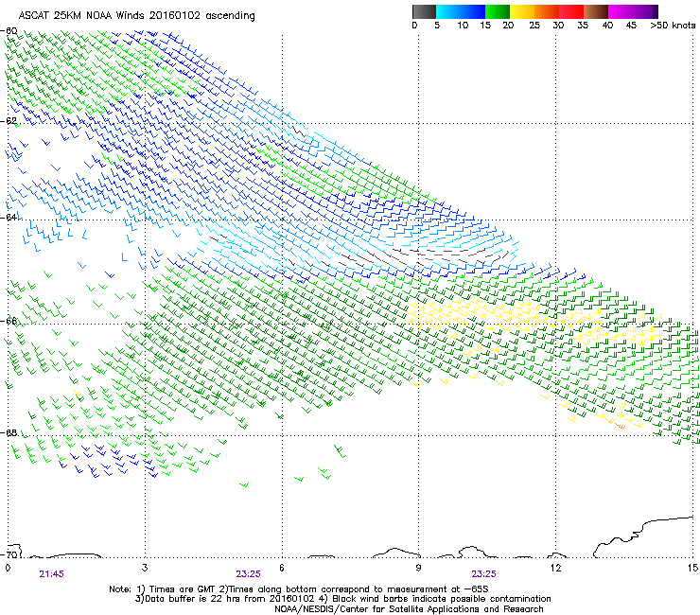Screen dimensions: 700x615
Task: Select the cyan-to-blue 5–15 knots color bar segment
Action: [461, 11]
